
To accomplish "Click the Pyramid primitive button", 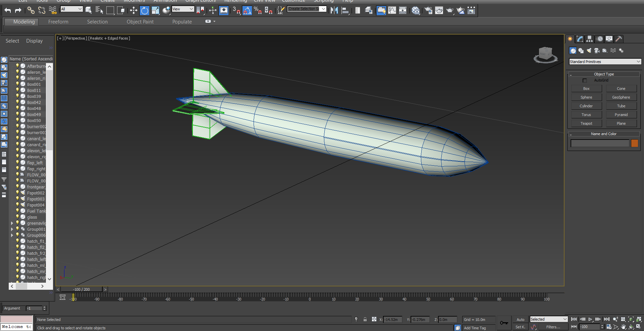I will click(x=621, y=115).
